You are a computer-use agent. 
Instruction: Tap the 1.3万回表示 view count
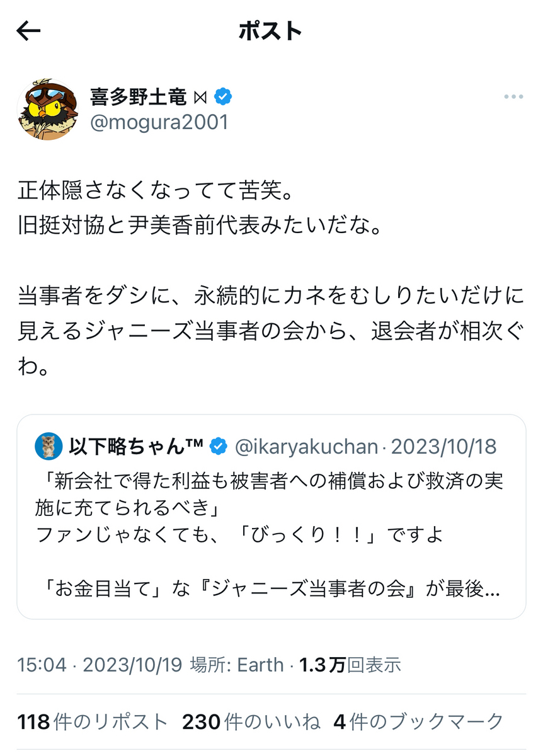pos(350,665)
